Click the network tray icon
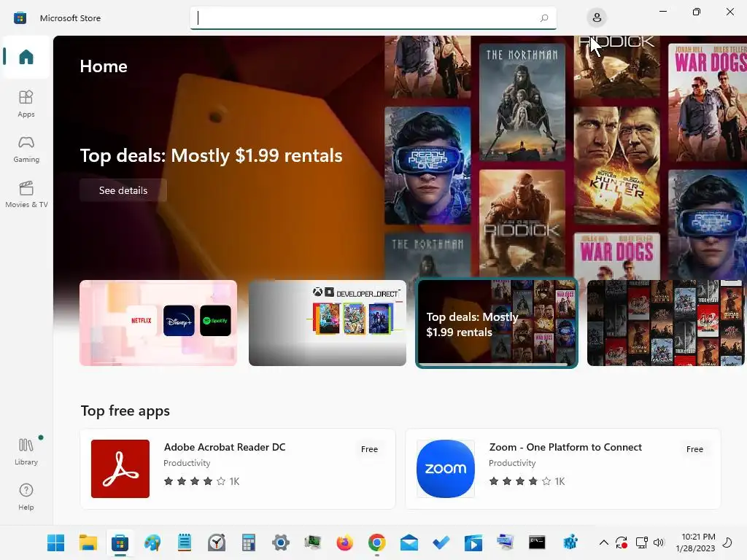Viewport: 747px width, 560px height. click(642, 542)
